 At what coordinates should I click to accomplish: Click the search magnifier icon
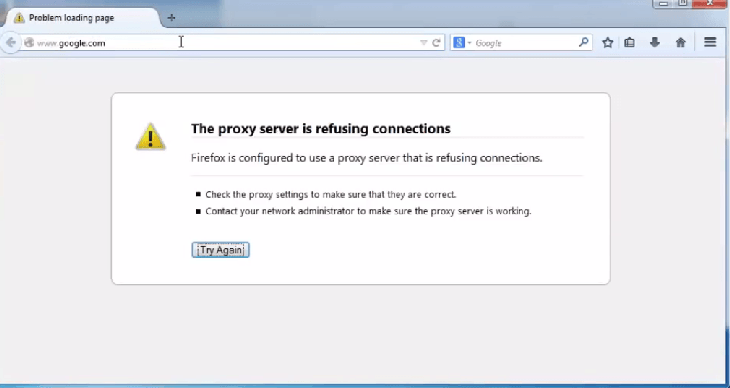coord(583,42)
